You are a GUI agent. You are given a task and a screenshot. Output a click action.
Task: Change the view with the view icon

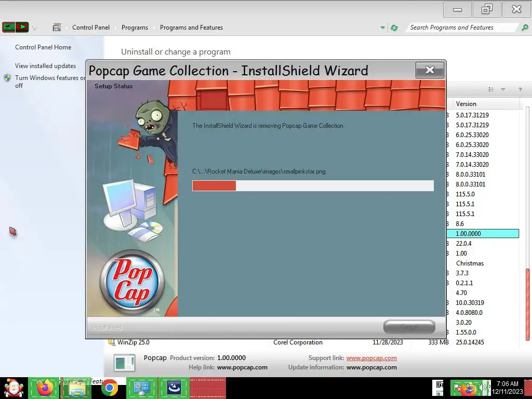pos(490,89)
